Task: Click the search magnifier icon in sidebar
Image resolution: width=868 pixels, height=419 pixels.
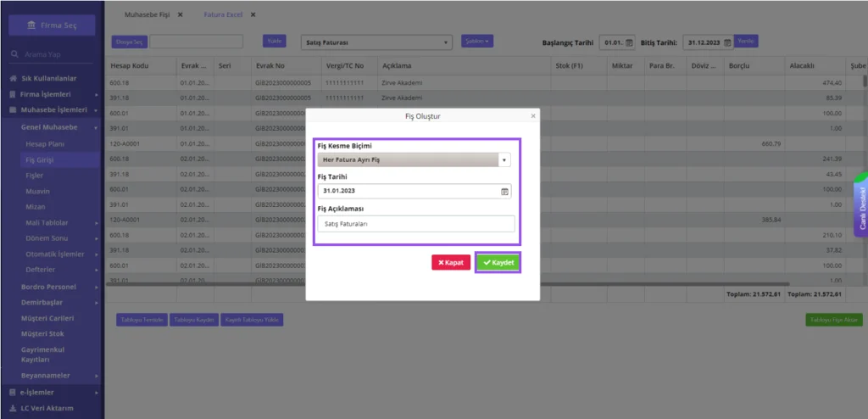Action: (15, 54)
